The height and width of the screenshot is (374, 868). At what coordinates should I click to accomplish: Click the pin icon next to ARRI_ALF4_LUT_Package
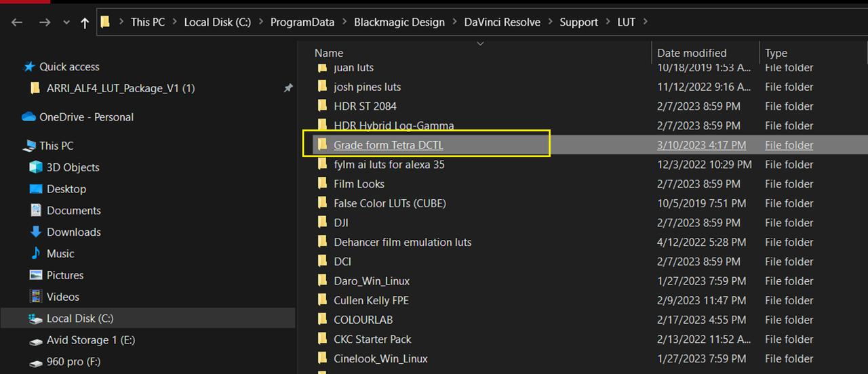coord(288,88)
